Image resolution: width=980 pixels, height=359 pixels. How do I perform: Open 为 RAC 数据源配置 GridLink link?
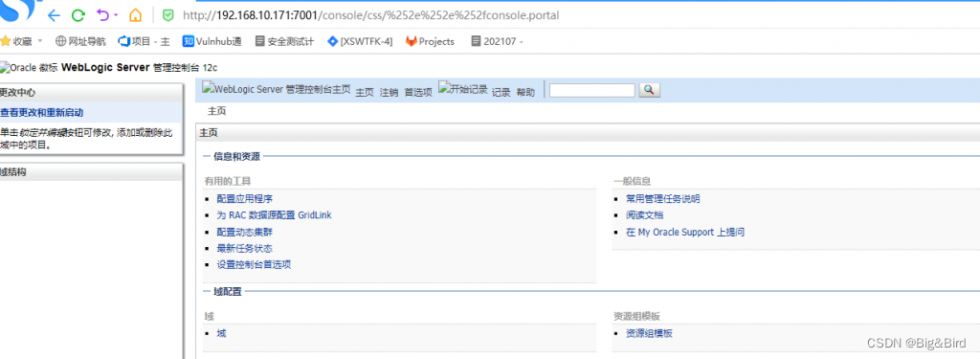(x=274, y=215)
